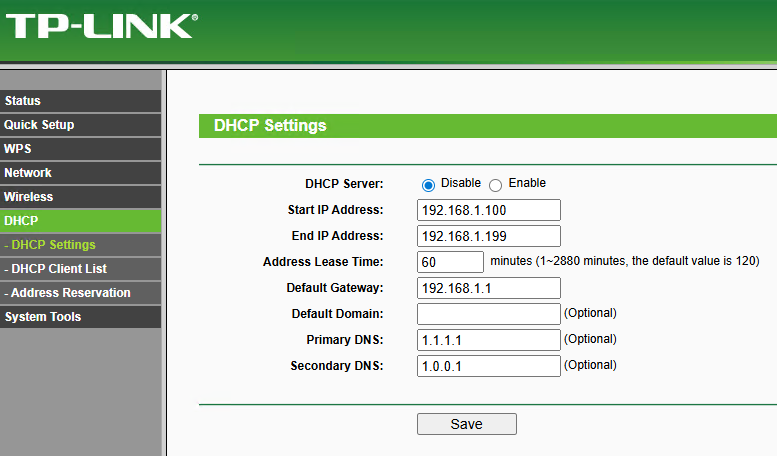
Task: Open the Status menu
Action: point(80,101)
